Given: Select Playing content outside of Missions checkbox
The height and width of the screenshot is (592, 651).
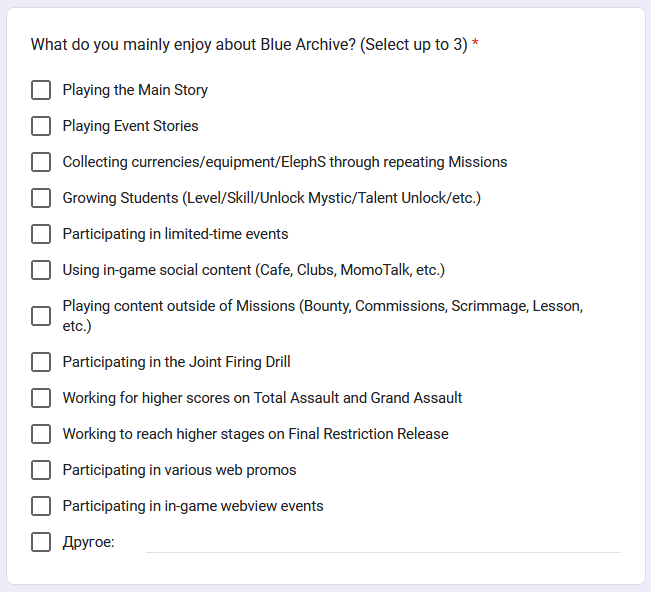Looking at the screenshot, I should pos(41,316).
